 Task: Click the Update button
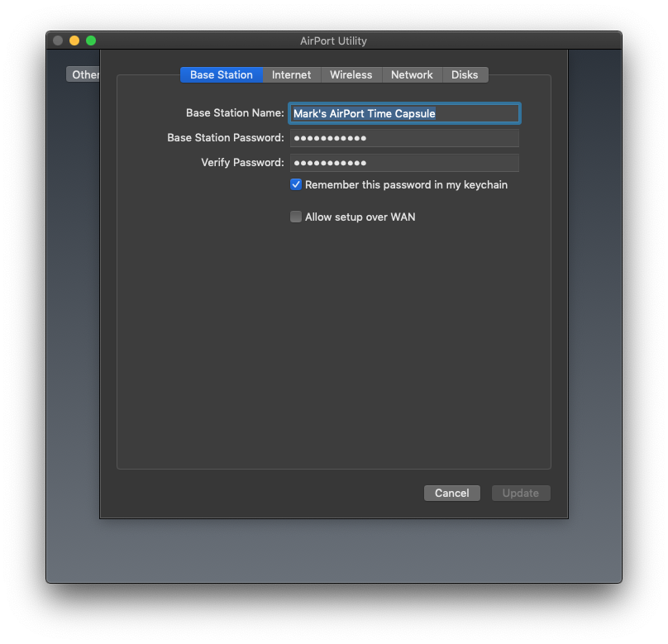click(x=521, y=494)
